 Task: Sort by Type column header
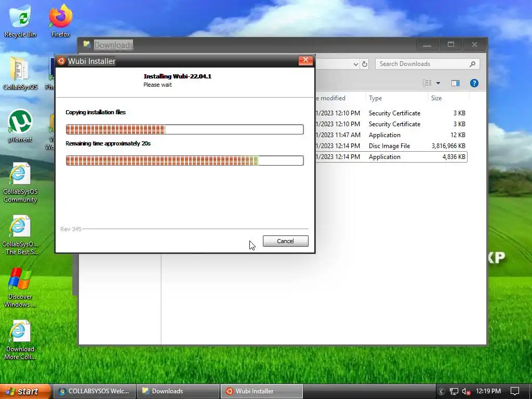396,98
